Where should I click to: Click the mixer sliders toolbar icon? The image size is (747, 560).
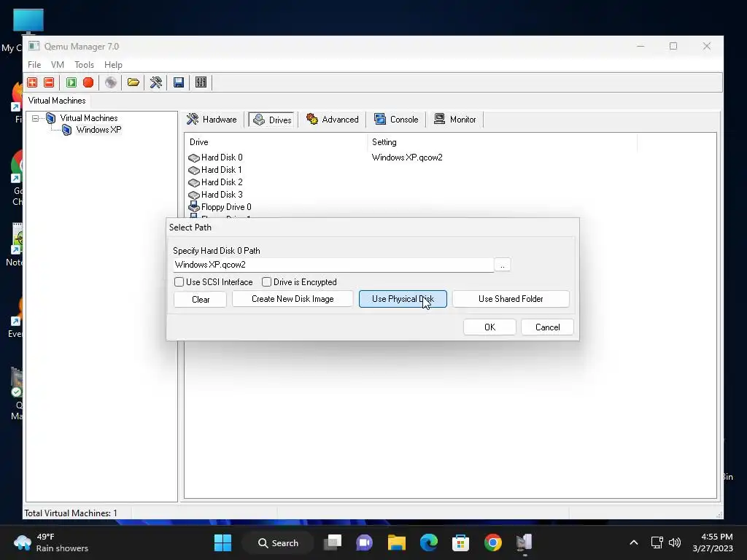(201, 82)
